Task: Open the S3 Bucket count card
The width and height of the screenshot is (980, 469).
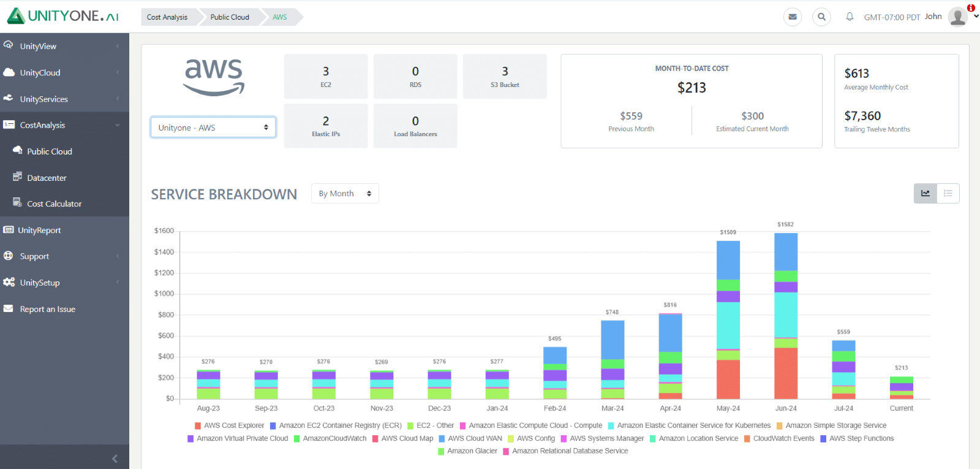Action: 505,76
